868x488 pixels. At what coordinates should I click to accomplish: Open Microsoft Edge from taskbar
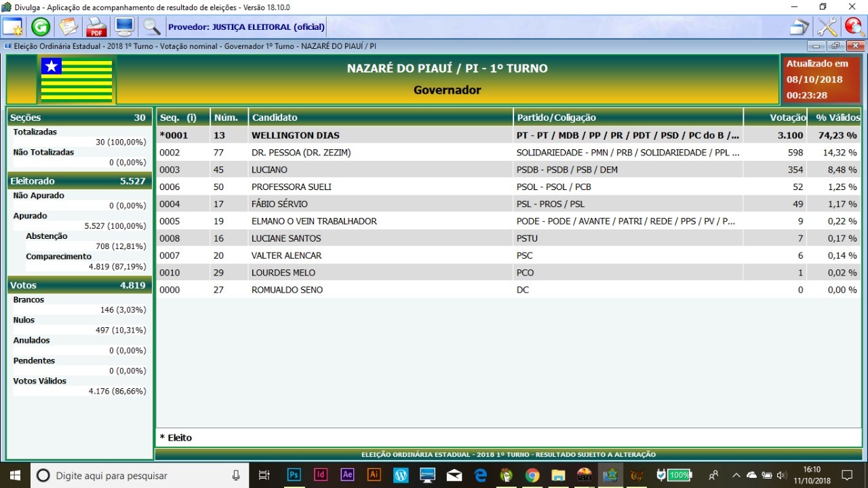pos(481,475)
